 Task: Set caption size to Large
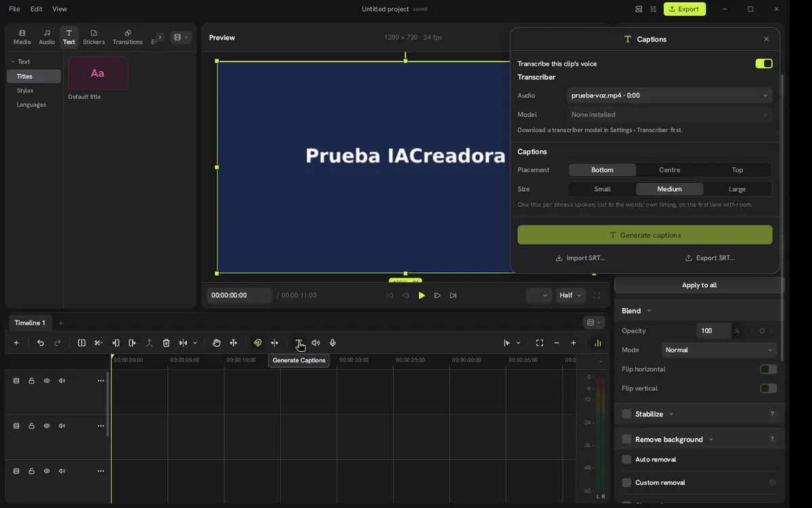738,189
